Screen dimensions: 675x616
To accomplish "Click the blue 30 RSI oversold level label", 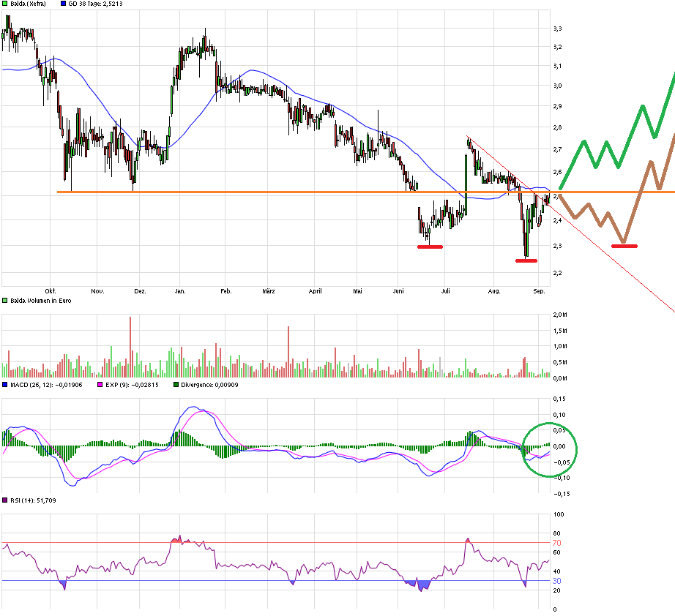I will 556,581.
